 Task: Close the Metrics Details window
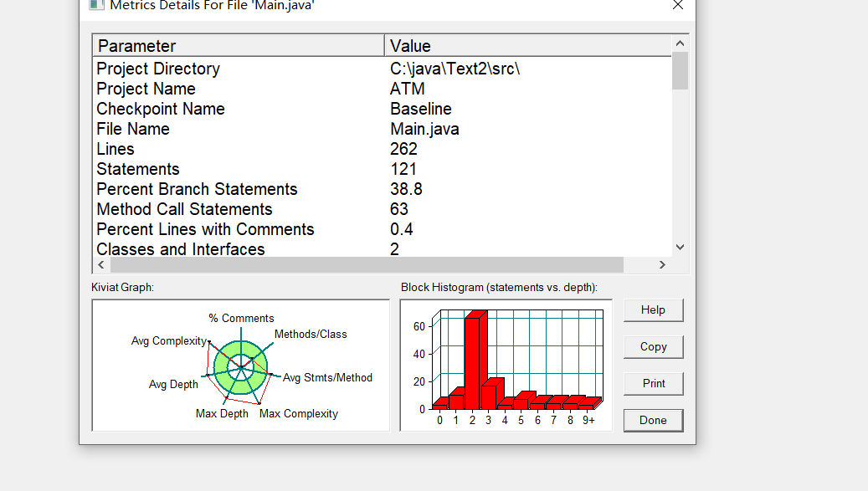pyautogui.click(x=677, y=6)
